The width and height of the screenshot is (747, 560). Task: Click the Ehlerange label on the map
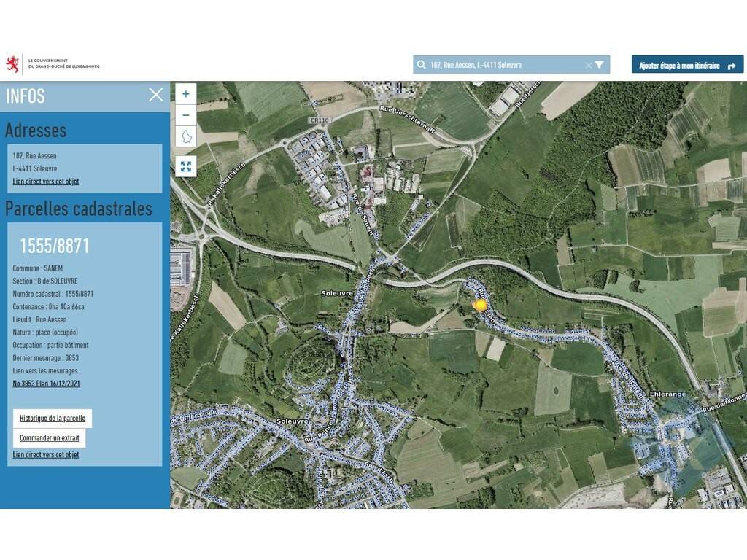667,394
